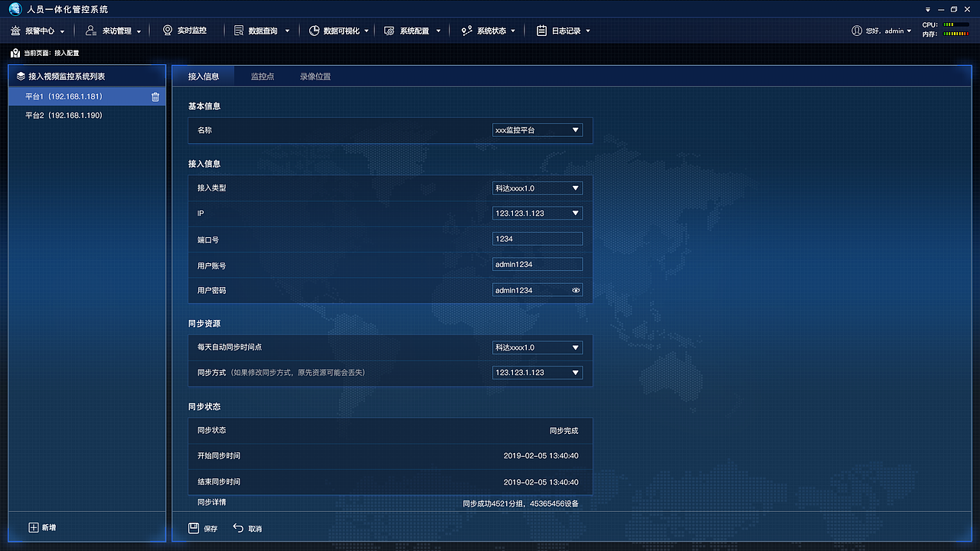Click the 同步成功4521分组 details text
Screen dimensions: 980x551
click(x=521, y=504)
